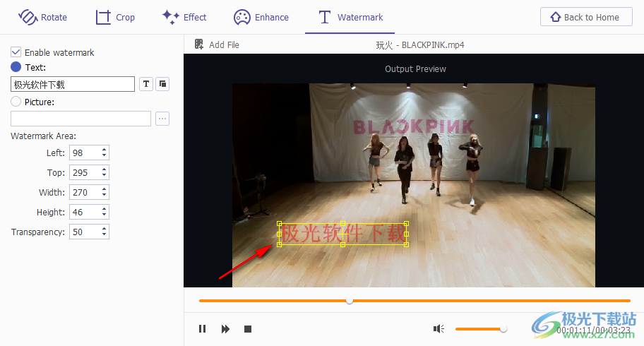
Task: Increase the Transparency value with up arrow
Action: (105, 229)
